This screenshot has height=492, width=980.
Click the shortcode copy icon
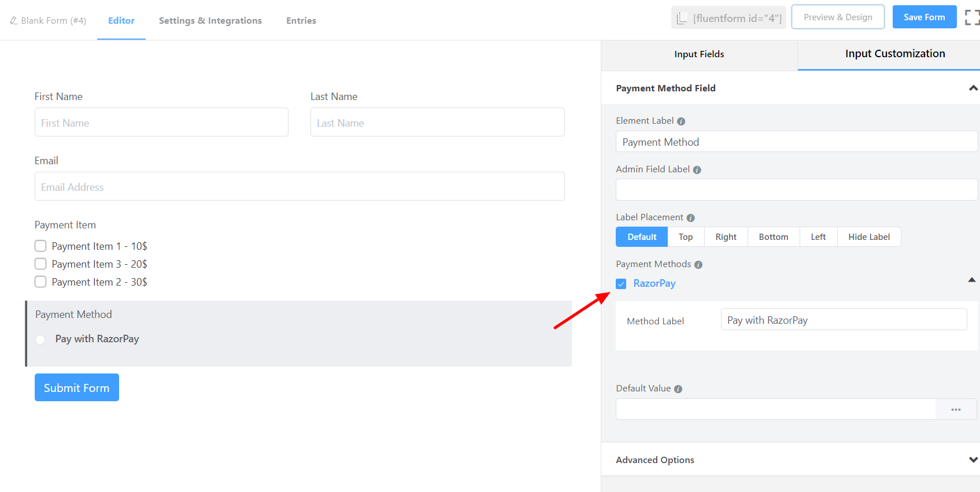click(x=682, y=18)
